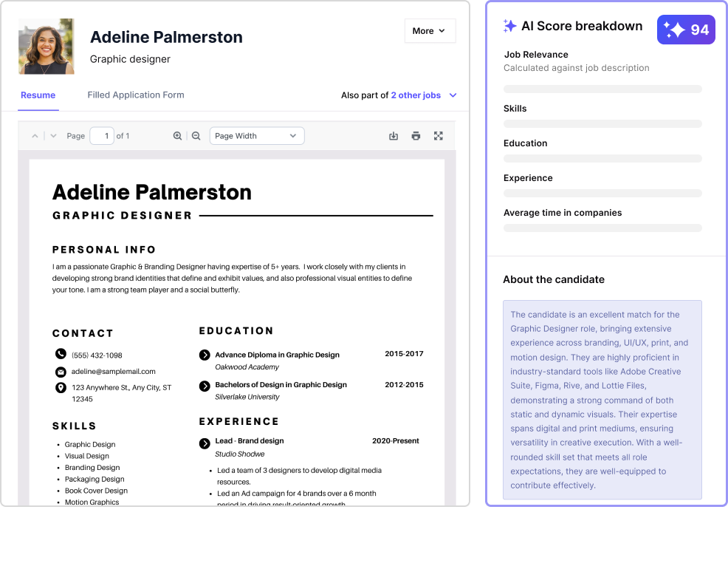Click the page number input field
Viewport: 728px width, 569px height.
102,136
